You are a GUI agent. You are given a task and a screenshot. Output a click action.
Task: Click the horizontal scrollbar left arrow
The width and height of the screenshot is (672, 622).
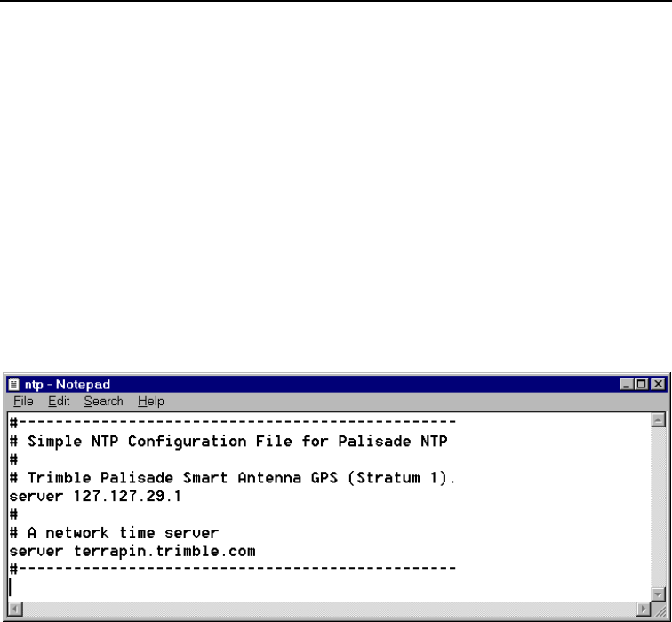(15, 609)
